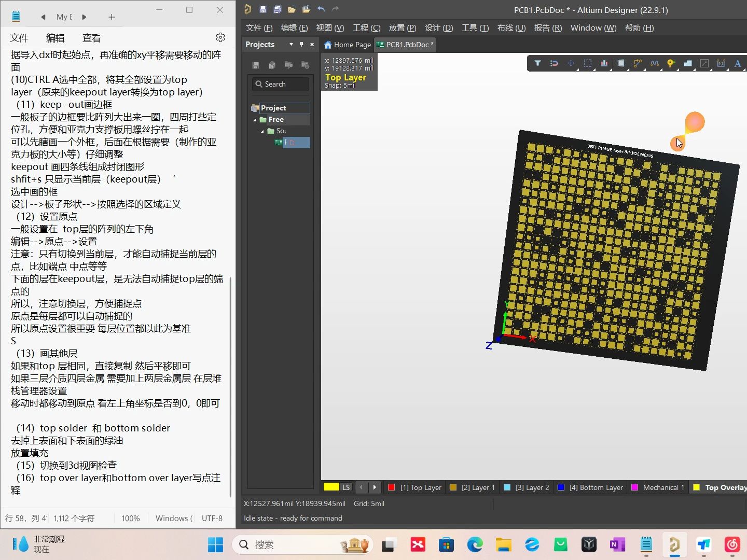Select the place component tool

click(621, 63)
